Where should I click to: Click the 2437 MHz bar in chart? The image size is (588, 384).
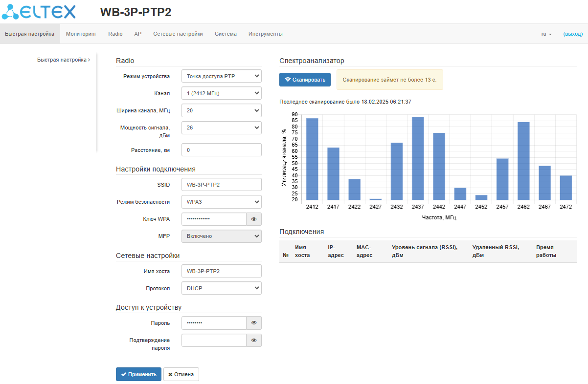pos(418,158)
